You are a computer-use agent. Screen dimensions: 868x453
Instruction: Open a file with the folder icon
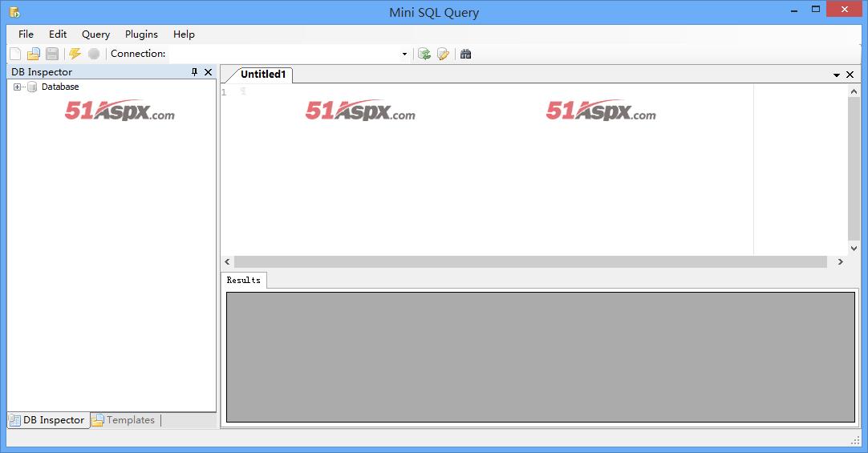coord(34,54)
